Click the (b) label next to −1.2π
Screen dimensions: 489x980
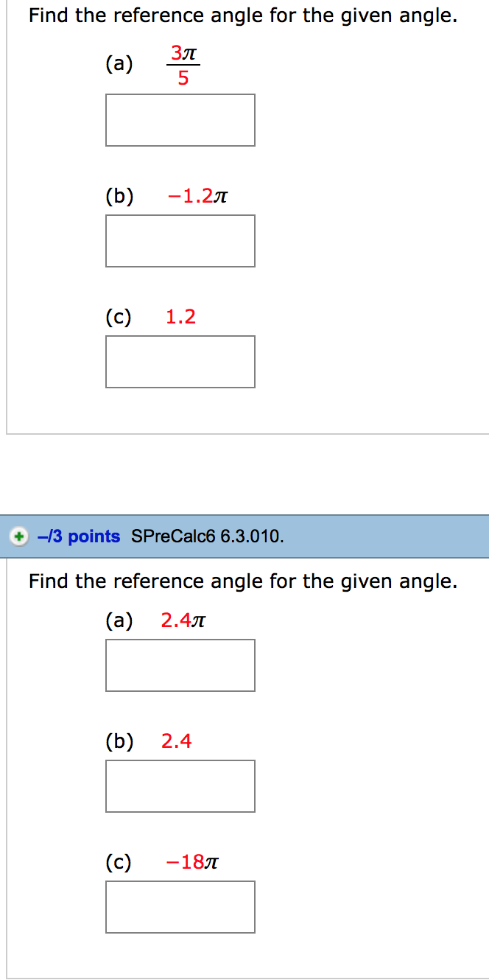point(119,197)
